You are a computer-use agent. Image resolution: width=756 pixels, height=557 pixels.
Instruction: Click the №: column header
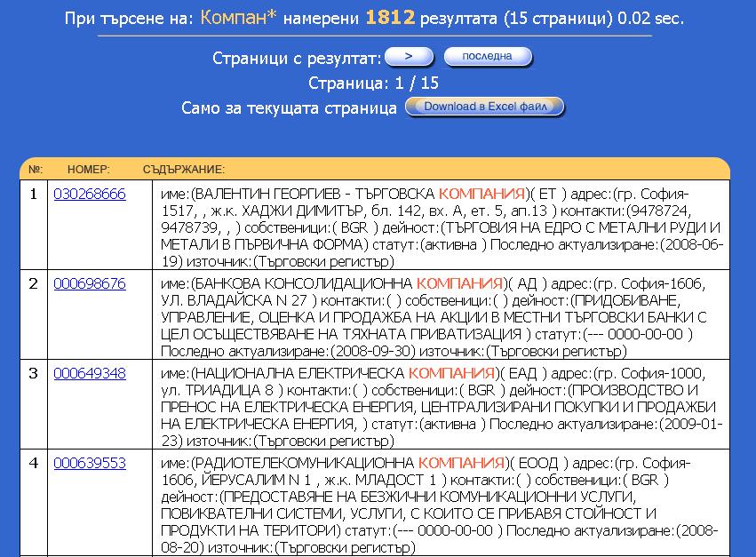(36, 170)
